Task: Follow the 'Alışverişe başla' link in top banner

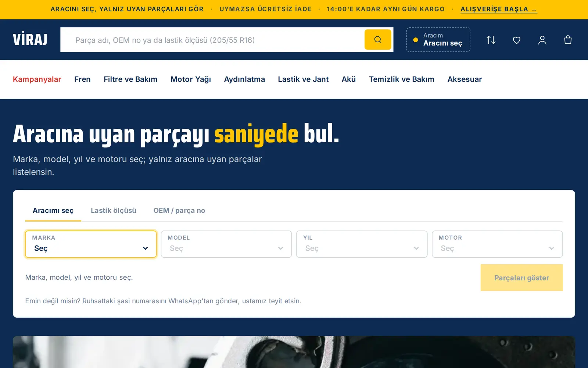Action: pos(499,9)
